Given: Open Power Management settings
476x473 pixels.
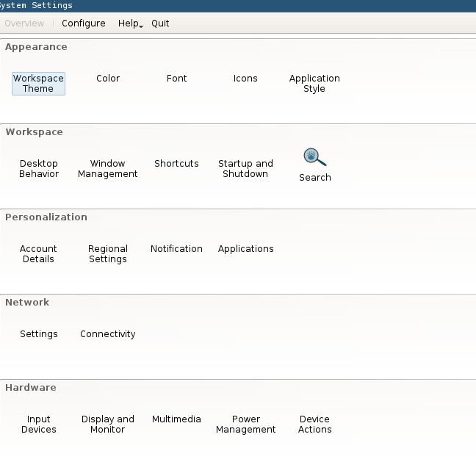Looking at the screenshot, I should (245, 425).
